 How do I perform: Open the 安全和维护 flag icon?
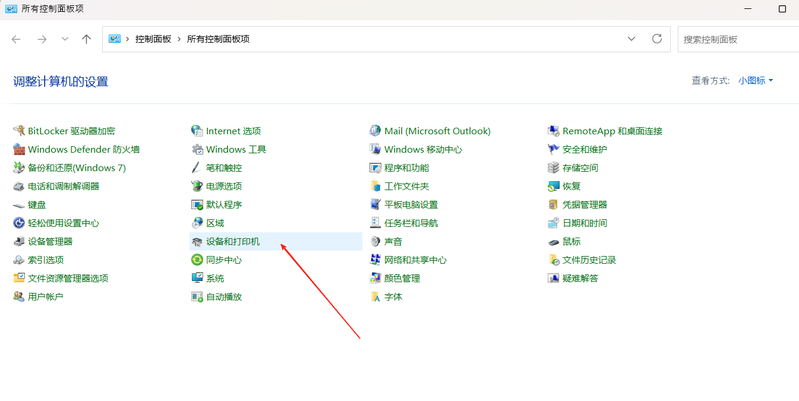[553, 149]
